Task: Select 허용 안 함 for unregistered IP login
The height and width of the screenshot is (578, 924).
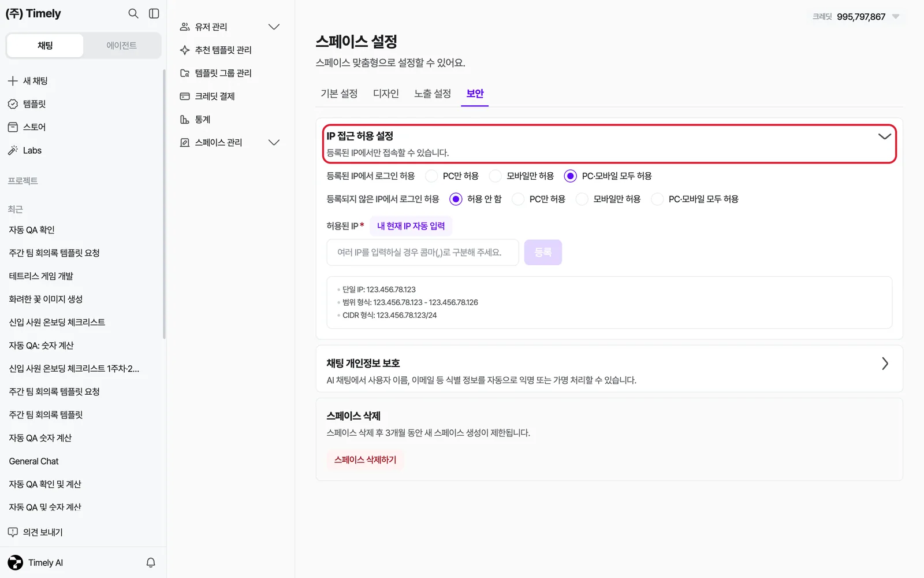Action: click(456, 199)
